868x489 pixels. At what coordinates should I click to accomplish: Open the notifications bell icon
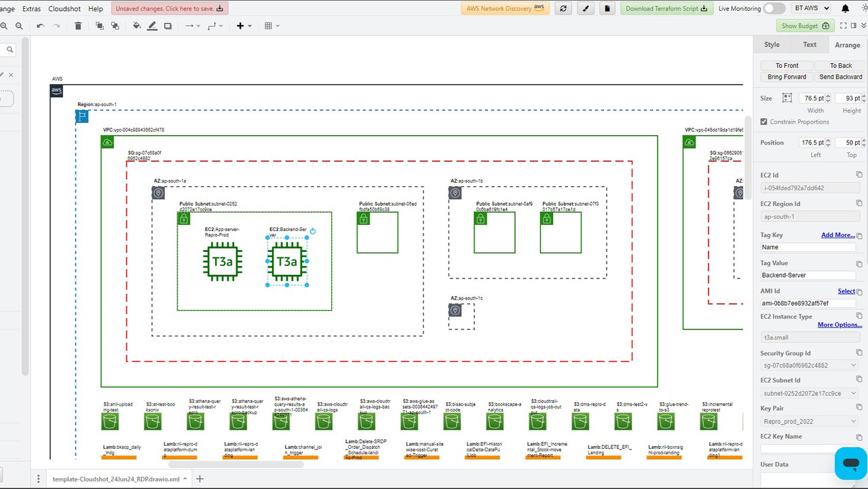pos(845,9)
